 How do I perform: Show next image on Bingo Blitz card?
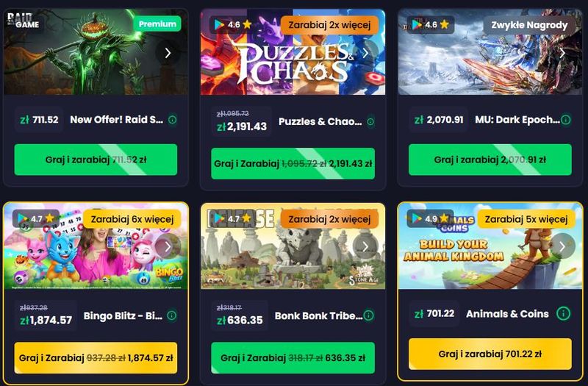point(168,246)
